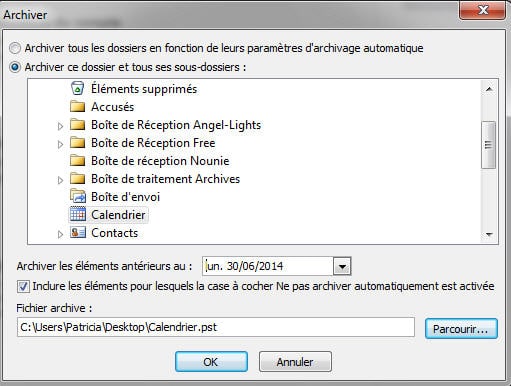Expand the Boîte de traitement Archives tree node

click(x=60, y=180)
